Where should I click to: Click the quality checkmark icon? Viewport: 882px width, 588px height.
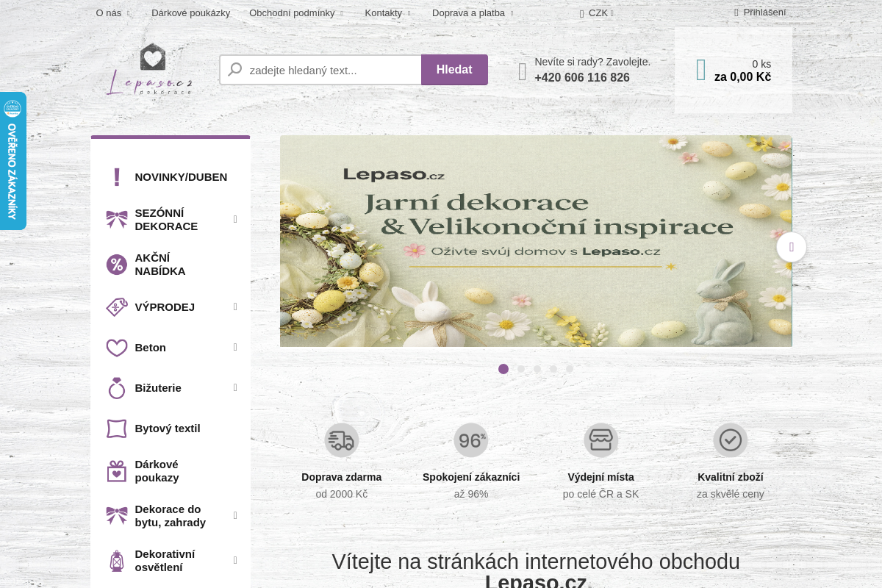pyautogui.click(x=731, y=440)
